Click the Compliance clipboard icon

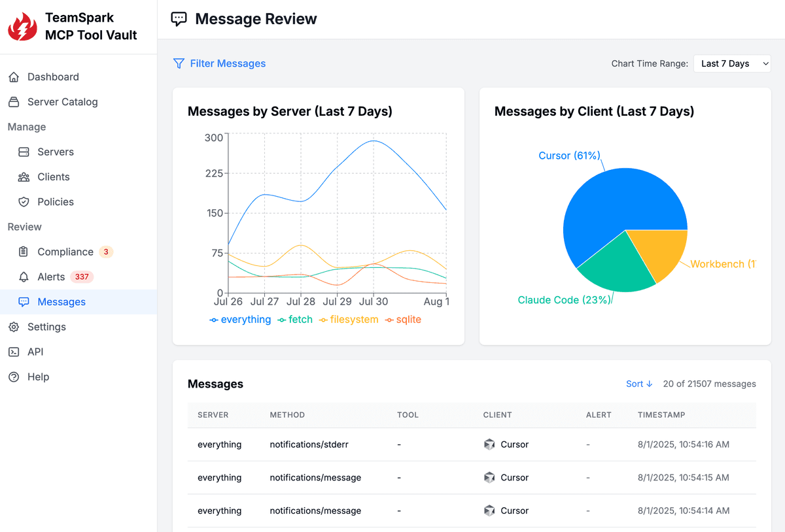23,252
